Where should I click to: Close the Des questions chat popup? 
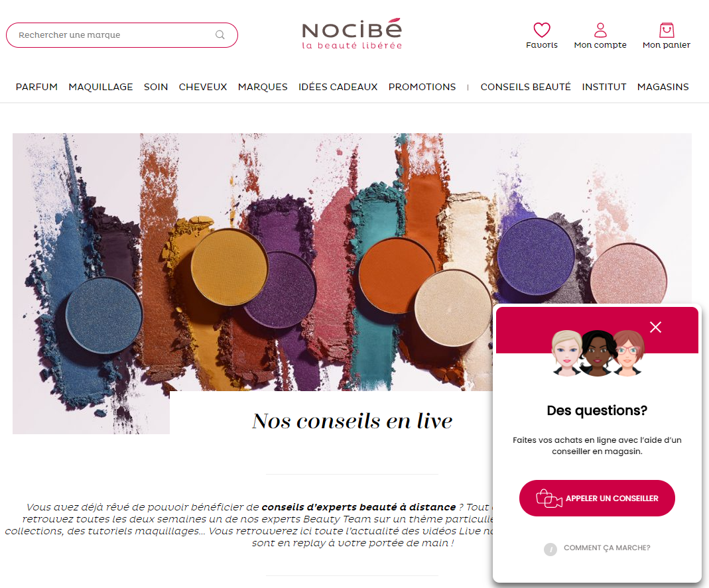pyautogui.click(x=655, y=327)
